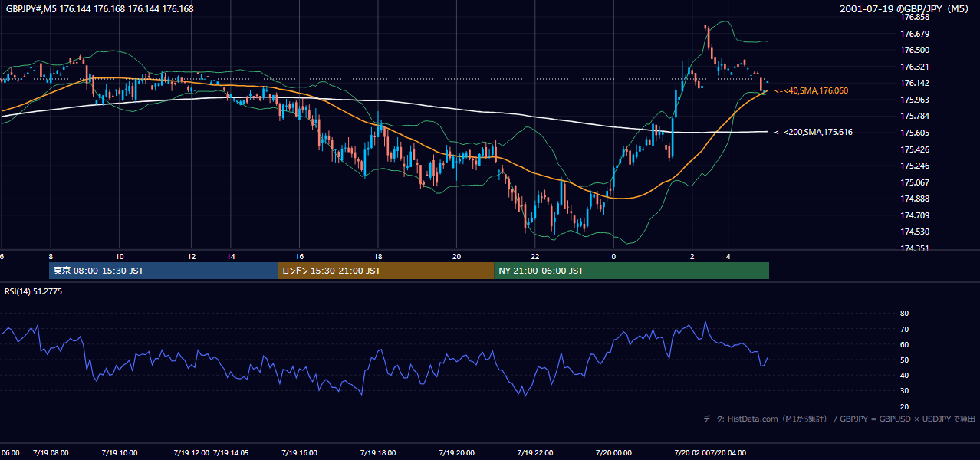Click hour label 16 below price chart
The image size is (980, 460).
pos(300,256)
